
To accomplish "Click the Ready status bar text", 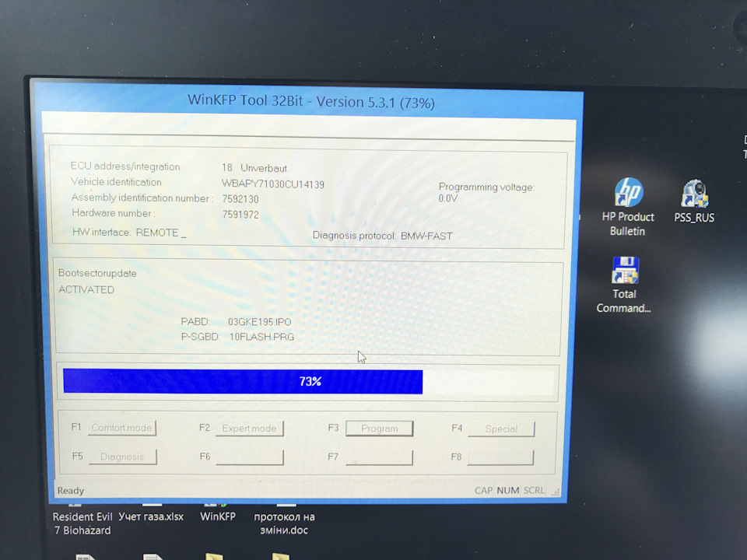I will [x=71, y=491].
